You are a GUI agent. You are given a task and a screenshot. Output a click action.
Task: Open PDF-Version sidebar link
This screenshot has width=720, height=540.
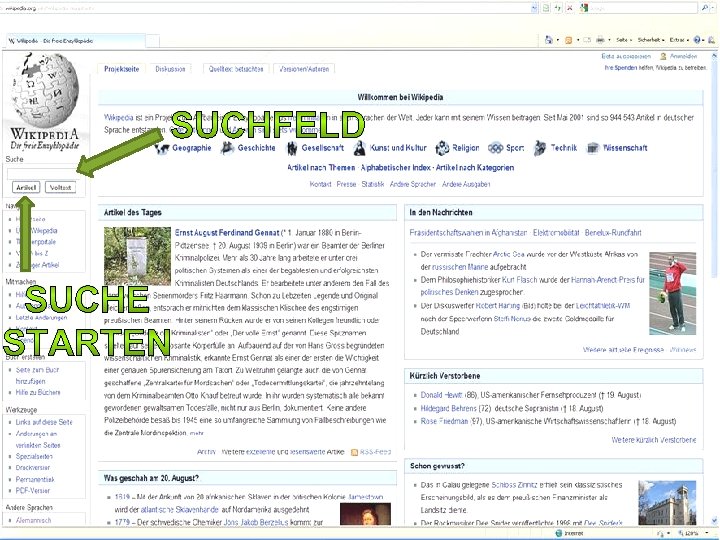coord(33,490)
